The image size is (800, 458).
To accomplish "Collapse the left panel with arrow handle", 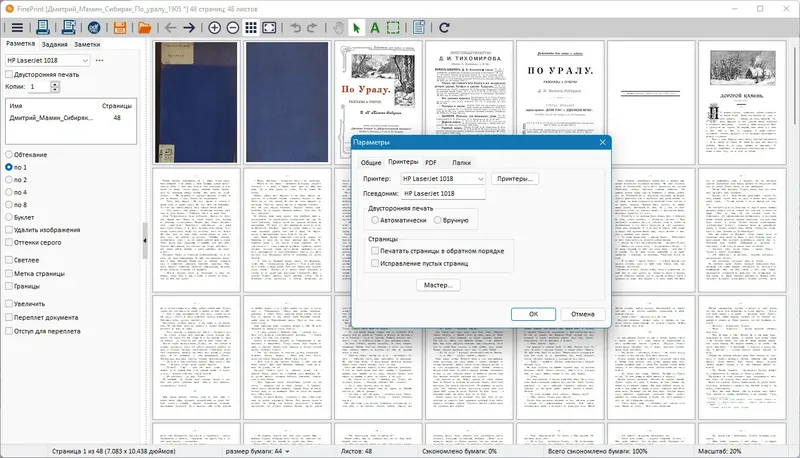I will (x=145, y=241).
